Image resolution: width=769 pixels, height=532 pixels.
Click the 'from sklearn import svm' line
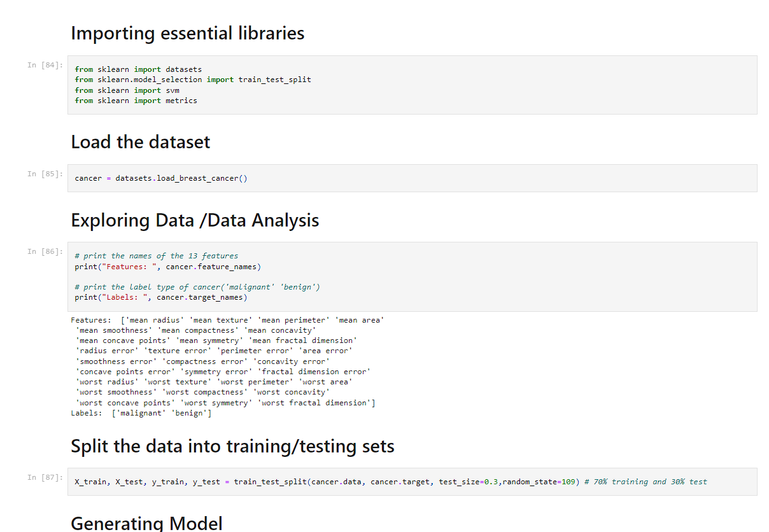pyautogui.click(x=127, y=90)
